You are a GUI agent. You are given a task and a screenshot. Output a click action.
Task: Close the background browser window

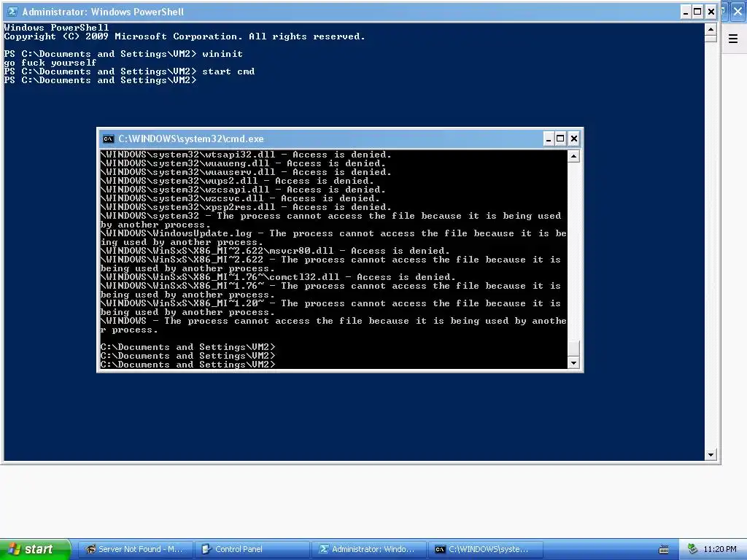tap(738, 12)
